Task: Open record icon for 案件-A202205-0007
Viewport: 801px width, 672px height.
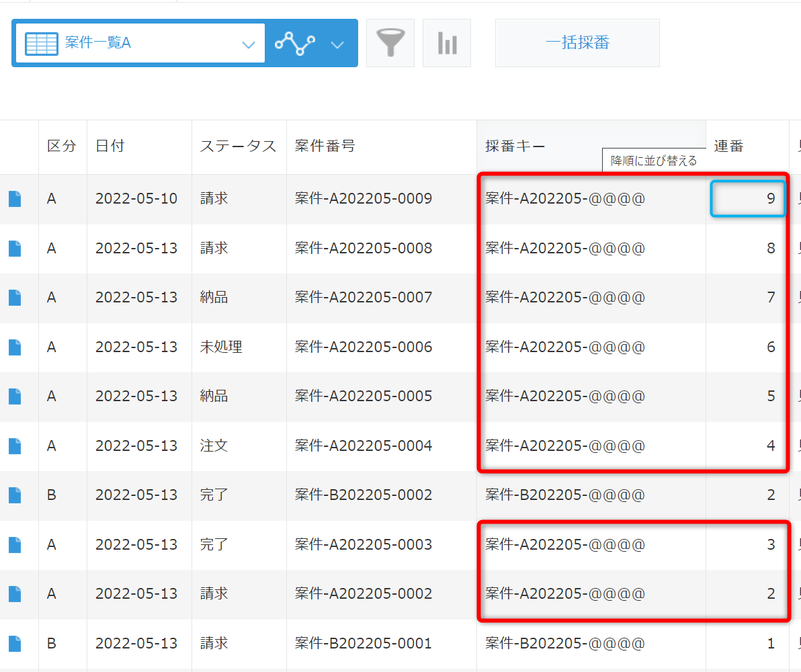Action: pos(15,298)
